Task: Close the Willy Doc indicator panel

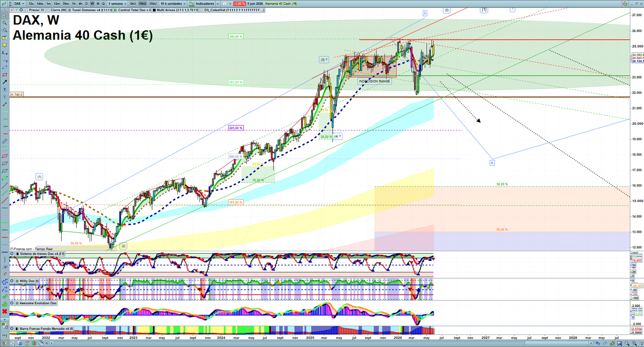Action: (x=12, y=281)
